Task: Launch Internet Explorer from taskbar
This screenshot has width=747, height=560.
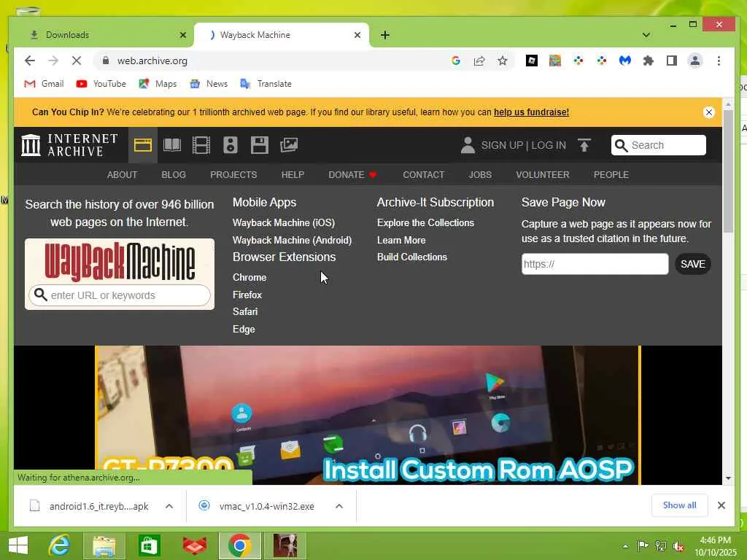Action: click(x=60, y=545)
